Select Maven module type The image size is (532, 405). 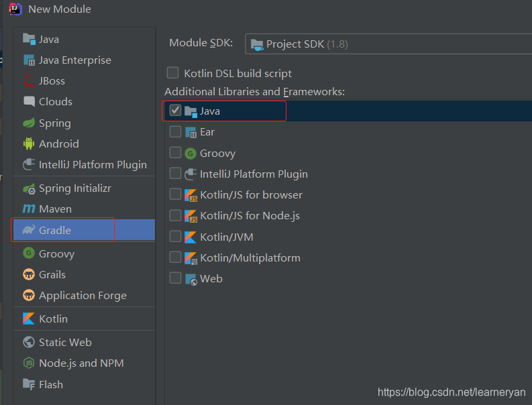pyautogui.click(x=84, y=209)
